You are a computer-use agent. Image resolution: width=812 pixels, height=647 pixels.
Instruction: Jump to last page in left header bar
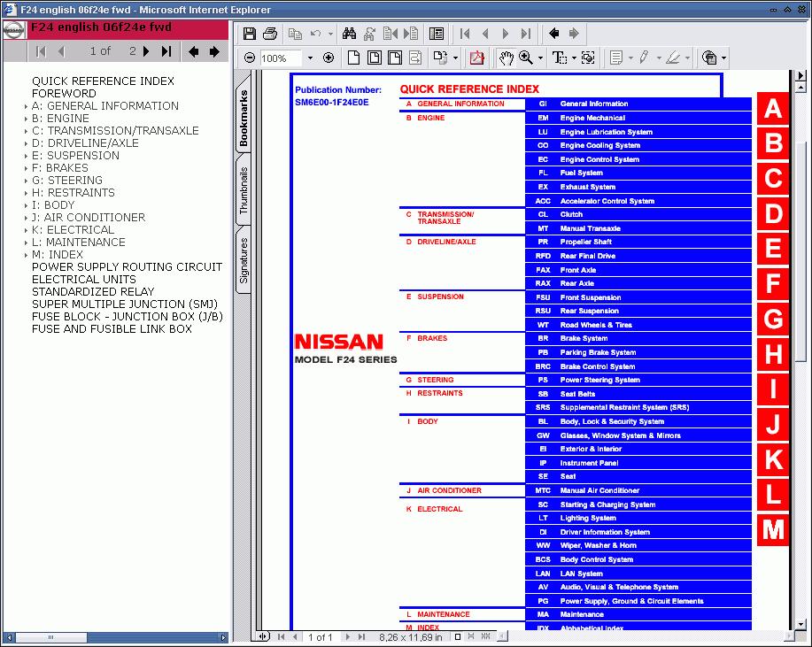[166, 51]
